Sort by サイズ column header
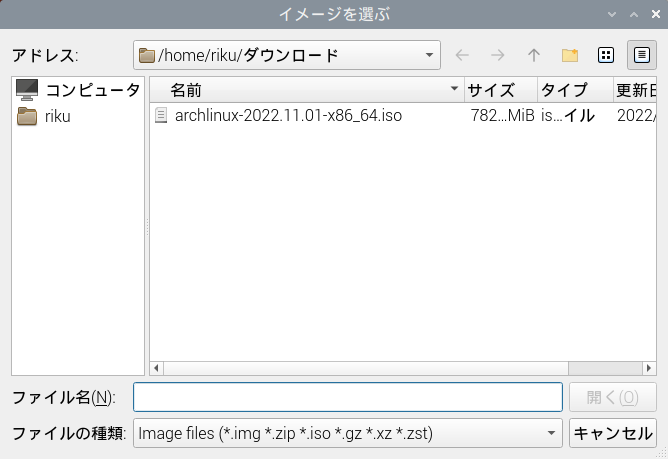The height and width of the screenshot is (459, 668). pos(501,90)
